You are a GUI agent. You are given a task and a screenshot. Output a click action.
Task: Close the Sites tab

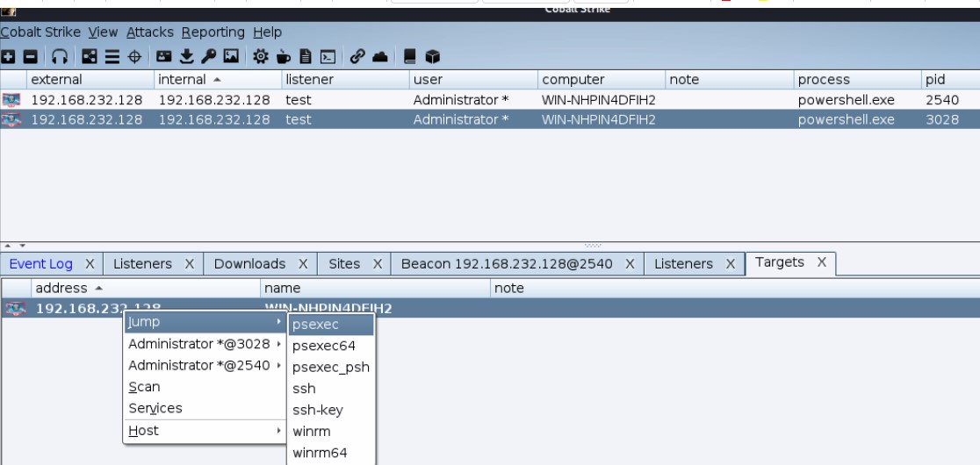click(378, 264)
